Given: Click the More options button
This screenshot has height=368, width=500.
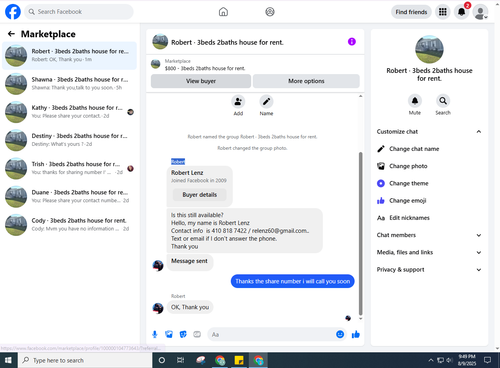Looking at the screenshot, I should [x=306, y=81].
